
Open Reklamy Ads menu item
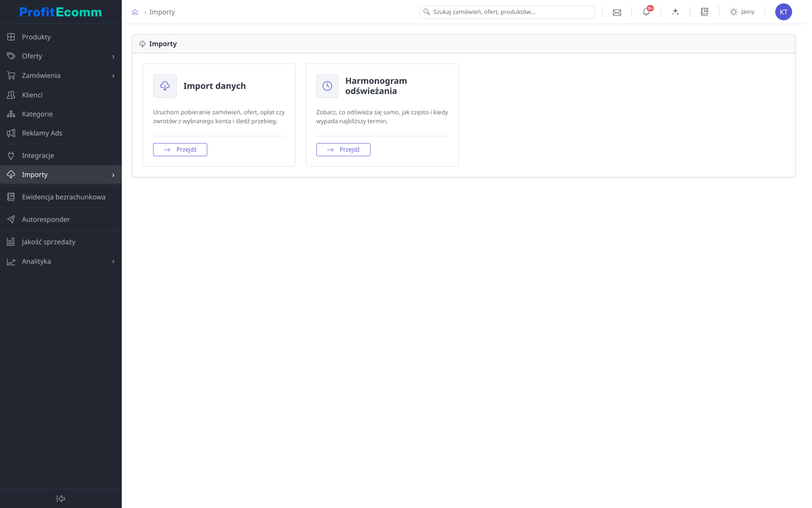(x=61, y=133)
